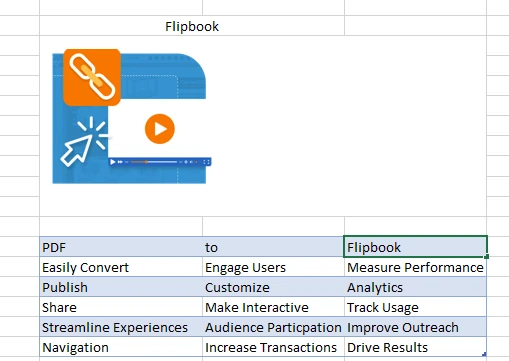Select the Customize cell

(x=273, y=287)
